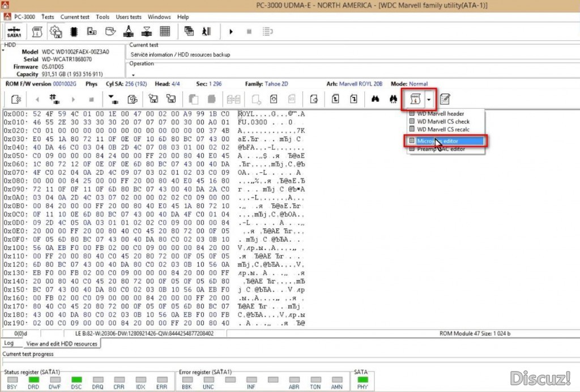This screenshot has width=580, height=392.
Task: Click the Arh value Marvell ROYL 20B
Action: pyautogui.click(x=361, y=84)
